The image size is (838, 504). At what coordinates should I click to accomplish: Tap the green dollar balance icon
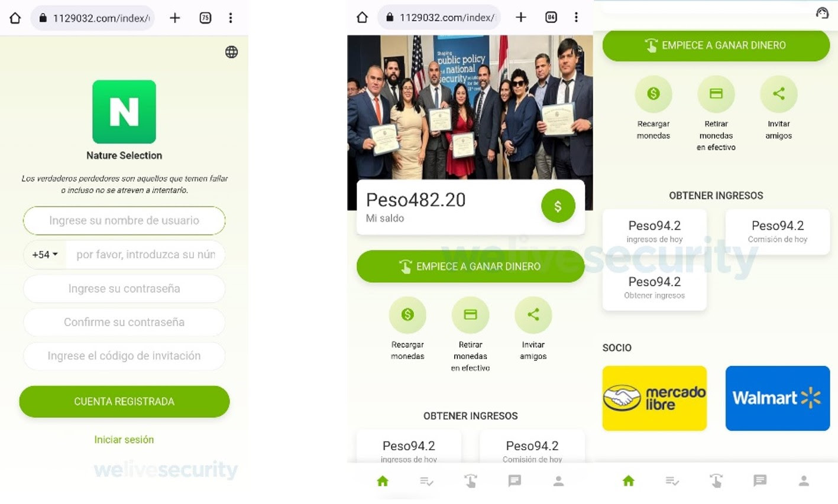[x=558, y=206]
